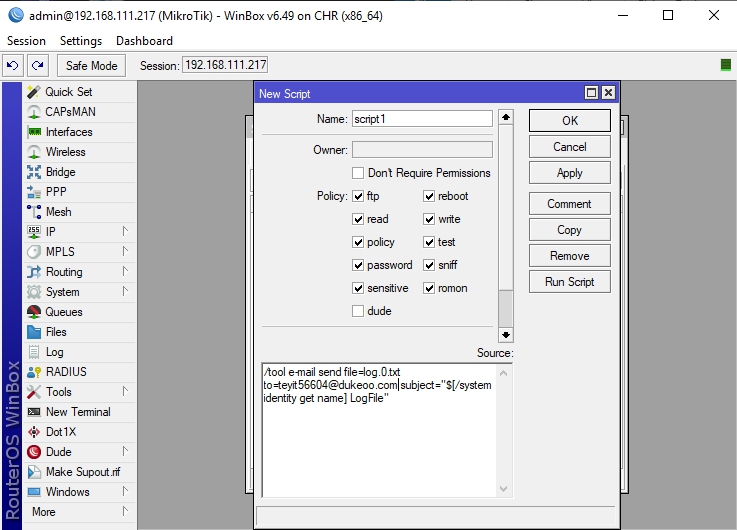Open the Session menu
737x530 pixels.
(26, 41)
